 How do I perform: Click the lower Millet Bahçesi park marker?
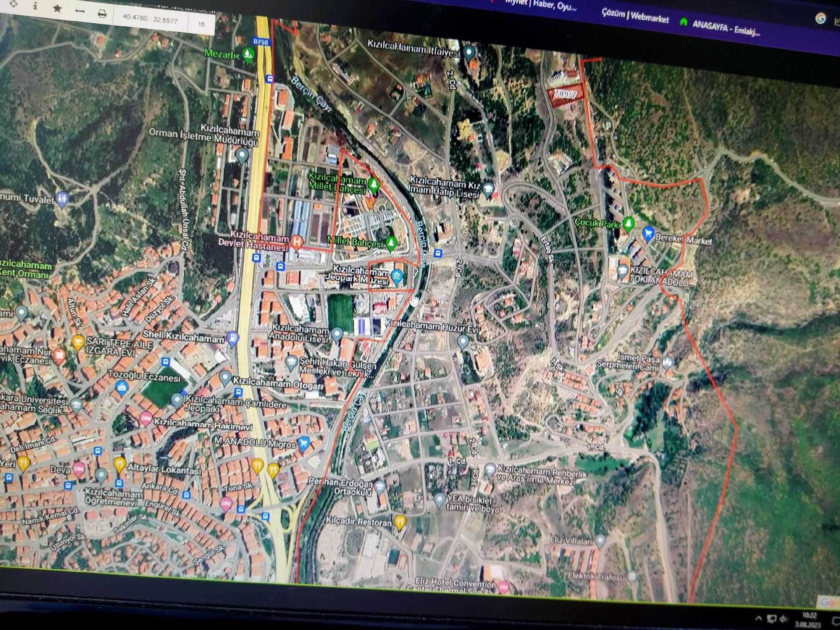(x=391, y=242)
